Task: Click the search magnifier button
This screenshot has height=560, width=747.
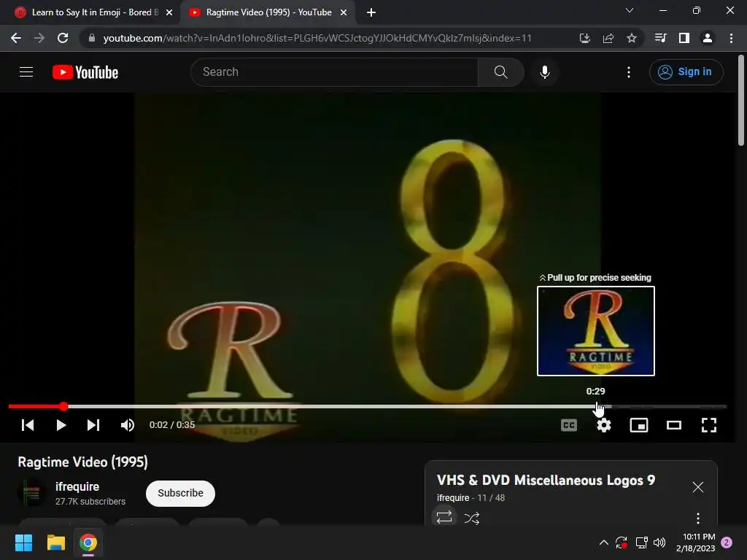Action: pos(500,72)
